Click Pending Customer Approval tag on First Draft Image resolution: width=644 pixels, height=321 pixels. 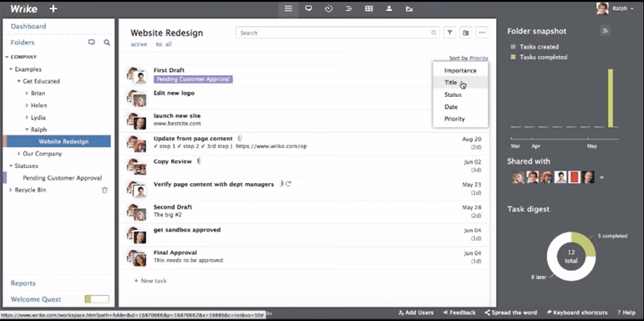click(193, 79)
